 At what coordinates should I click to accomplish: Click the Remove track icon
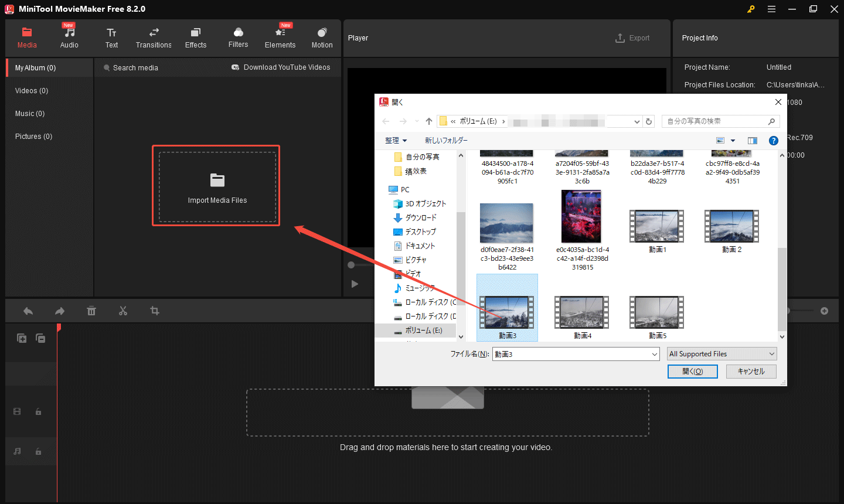click(x=40, y=338)
